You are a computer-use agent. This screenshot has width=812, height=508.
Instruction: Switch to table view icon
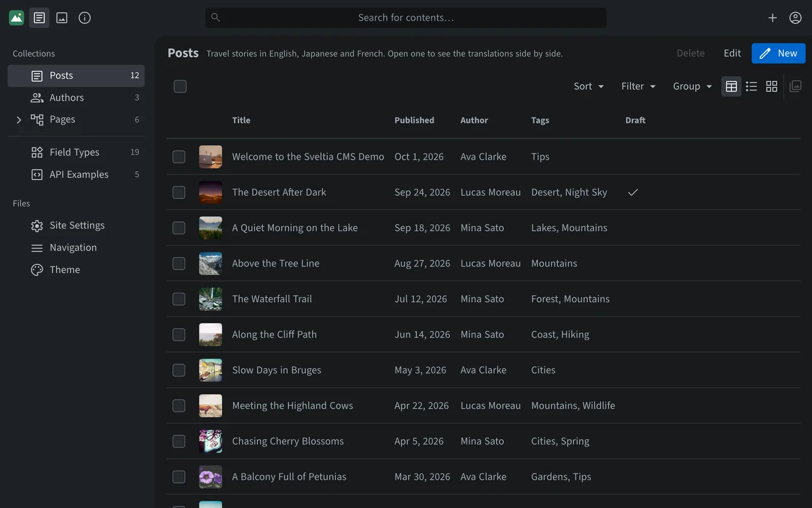(731, 86)
